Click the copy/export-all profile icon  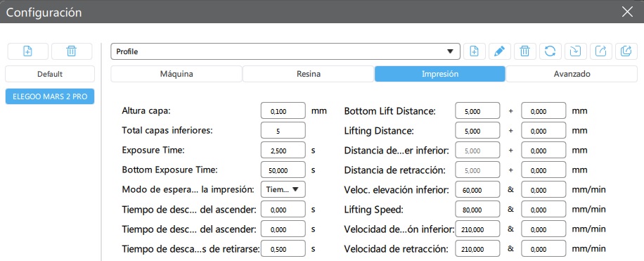pyautogui.click(x=626, y=51)
